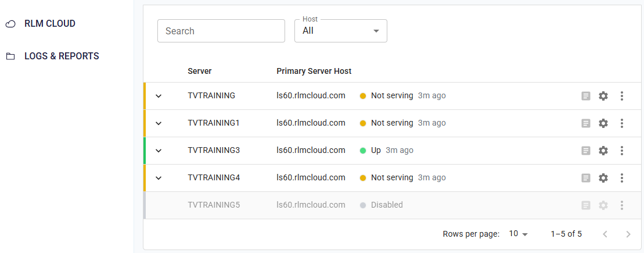Click Not serving status of TVTRAINING4
This screenshot has height=253, width=644.
point(392,177)
